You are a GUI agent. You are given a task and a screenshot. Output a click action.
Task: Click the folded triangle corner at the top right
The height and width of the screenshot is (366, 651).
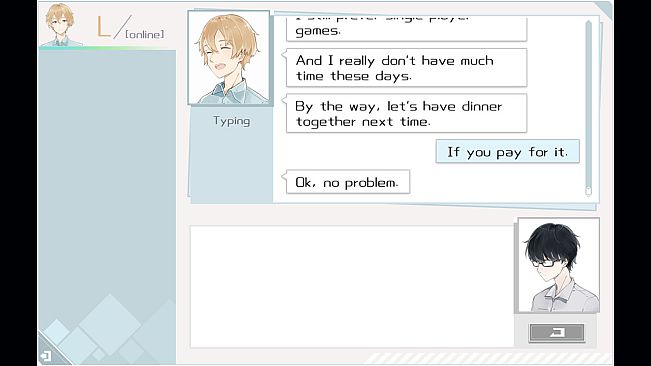[604, 10]
